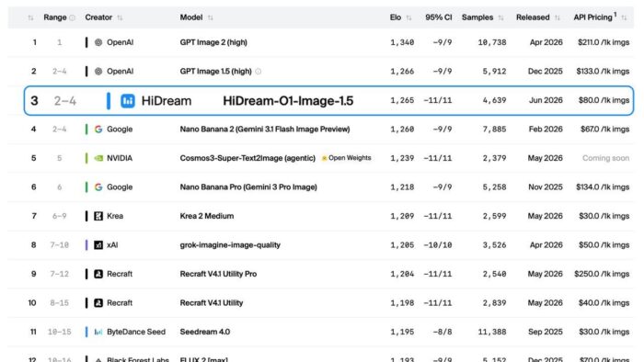Sort the table by Model name
The width and height of the screenshot is (644, 362).
pos(211,17)
